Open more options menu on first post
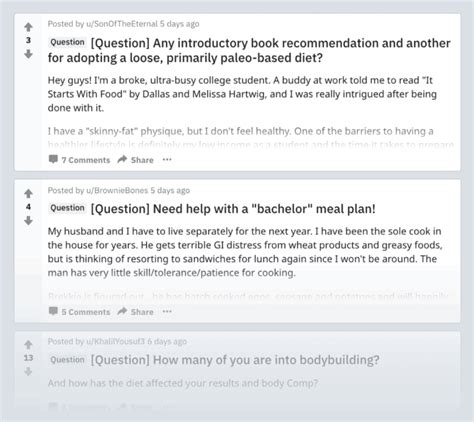Image resolution: width=474 pixels, height=422 pixels. click(167, 159)
